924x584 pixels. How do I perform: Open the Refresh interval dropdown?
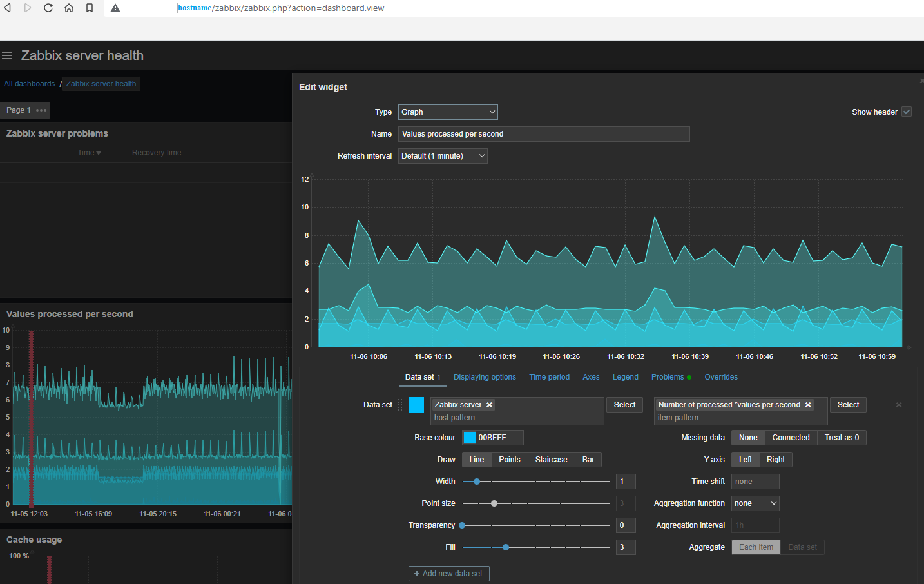[x=443, y=155]
